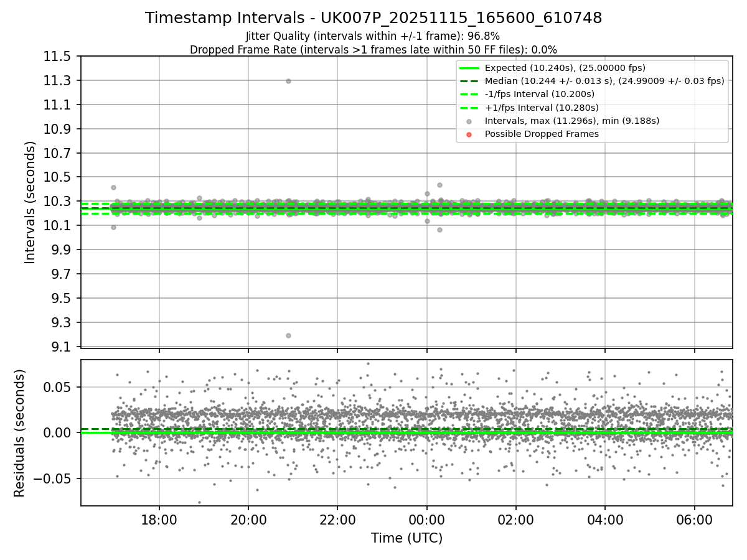Click the outlier point near 9.2 seconds
This screenshot has height=560, width=747.
tap(288, 335)
